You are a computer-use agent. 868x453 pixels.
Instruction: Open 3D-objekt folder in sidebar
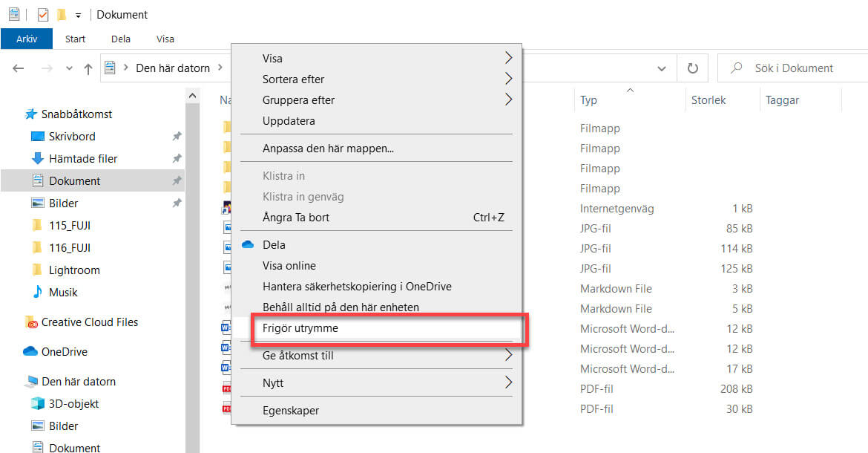pos(73,404)
